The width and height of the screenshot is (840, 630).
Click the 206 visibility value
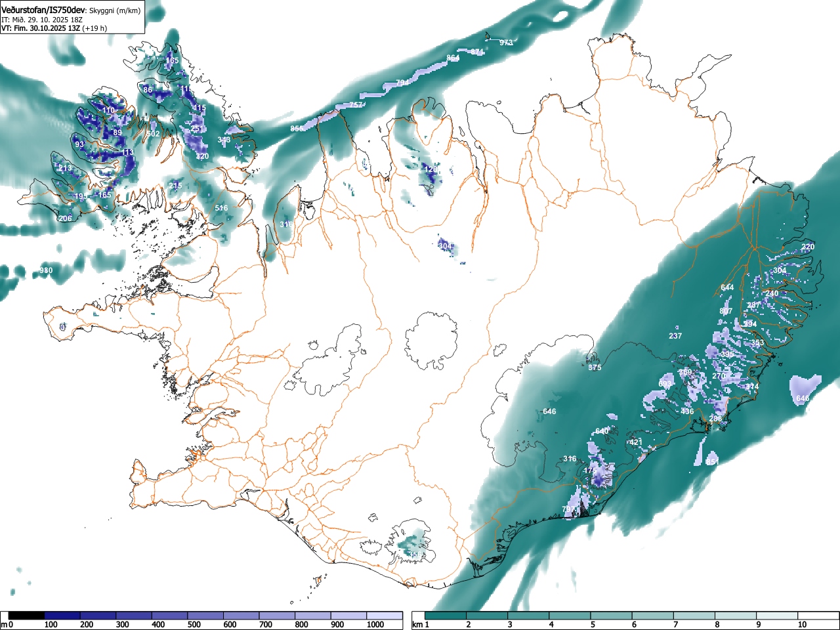[66, 219]
